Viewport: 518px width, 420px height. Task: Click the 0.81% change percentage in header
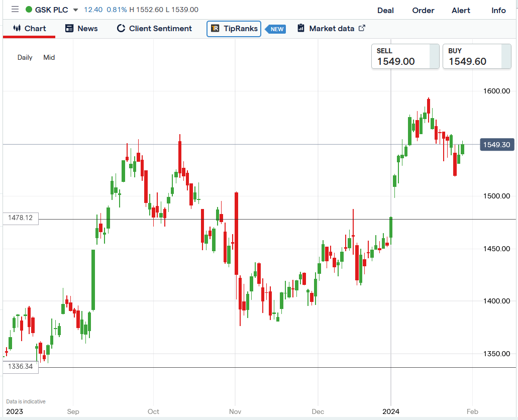pos(117,10)
